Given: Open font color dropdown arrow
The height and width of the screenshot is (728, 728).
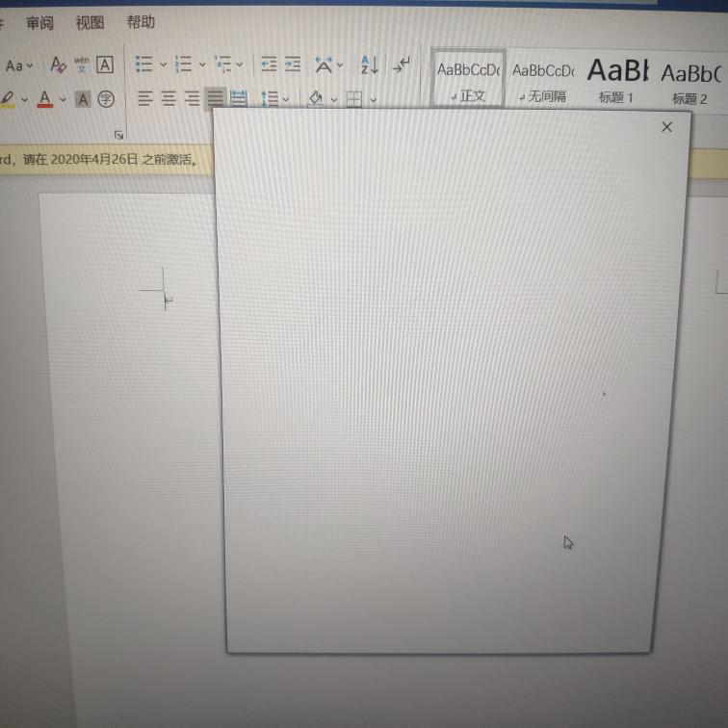Looking at the screenshot, I should click(x=63, y=99).
